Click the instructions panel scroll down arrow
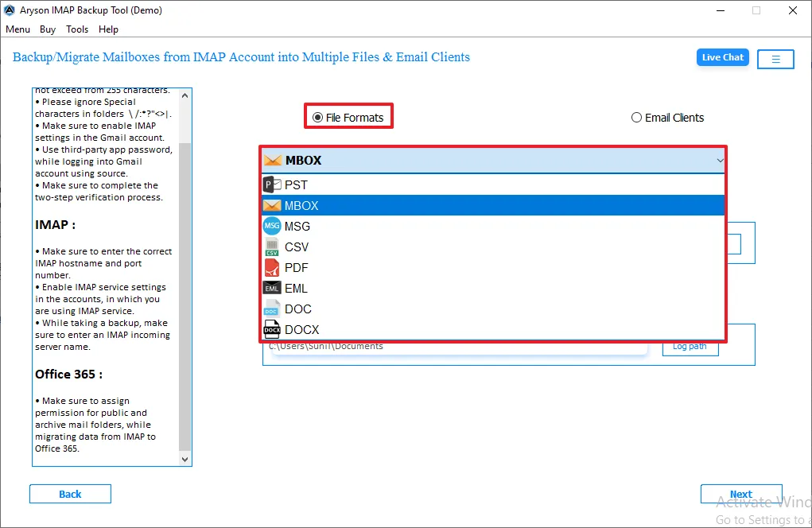812x528 pixels. 185,459
